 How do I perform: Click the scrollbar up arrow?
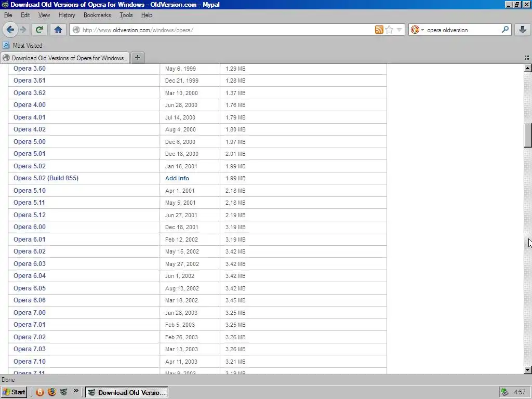(528, 68)
